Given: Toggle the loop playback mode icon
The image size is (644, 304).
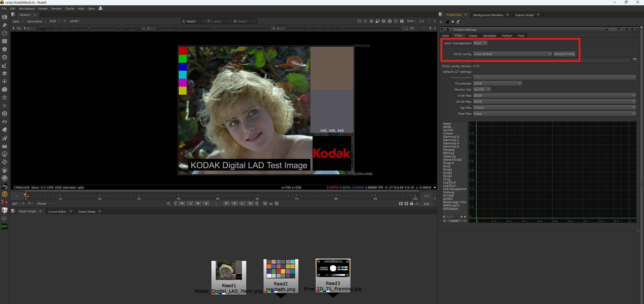Looking at the screenshot, I should pos(169,204).
